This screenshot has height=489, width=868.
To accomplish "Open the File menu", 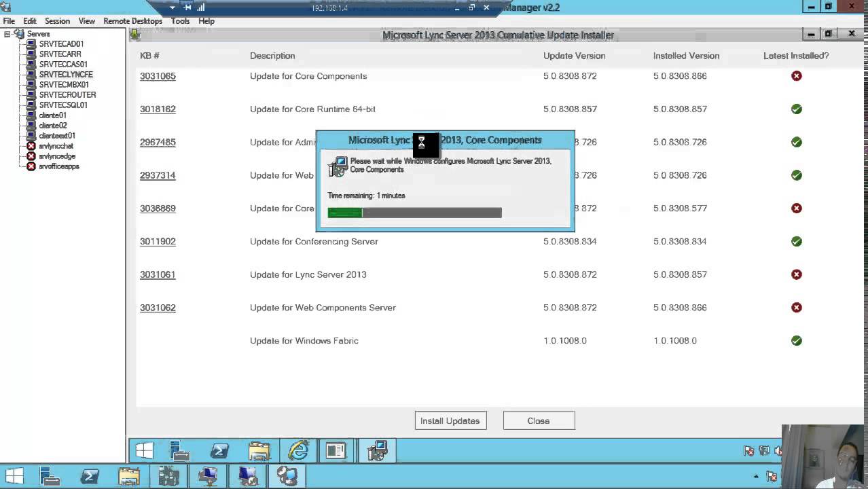I will point(9,21).
